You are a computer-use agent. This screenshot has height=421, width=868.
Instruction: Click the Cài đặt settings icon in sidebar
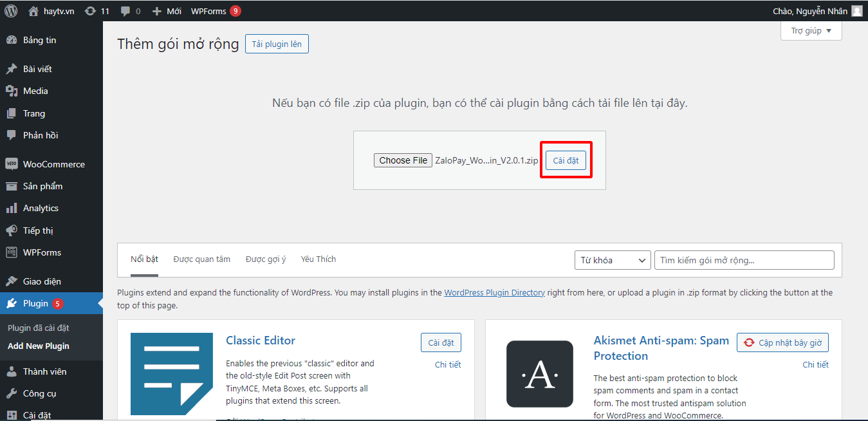click(12, 415)
